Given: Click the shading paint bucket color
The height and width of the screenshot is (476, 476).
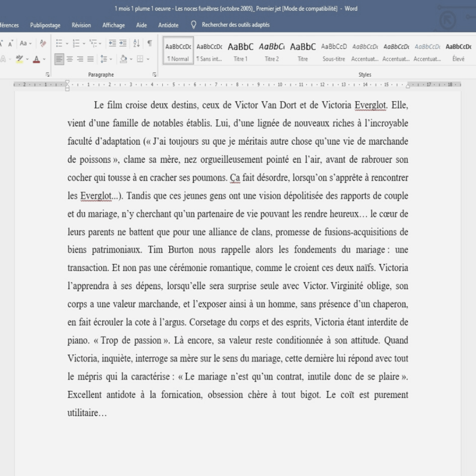Looking at the screenshot, I should tap(123, 59).
